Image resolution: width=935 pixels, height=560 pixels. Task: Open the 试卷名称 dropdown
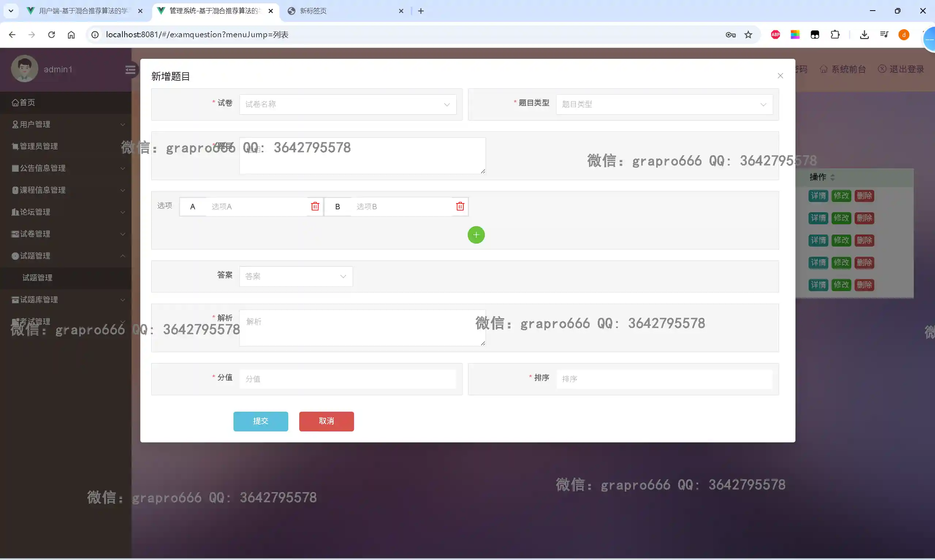coord(347,104)
